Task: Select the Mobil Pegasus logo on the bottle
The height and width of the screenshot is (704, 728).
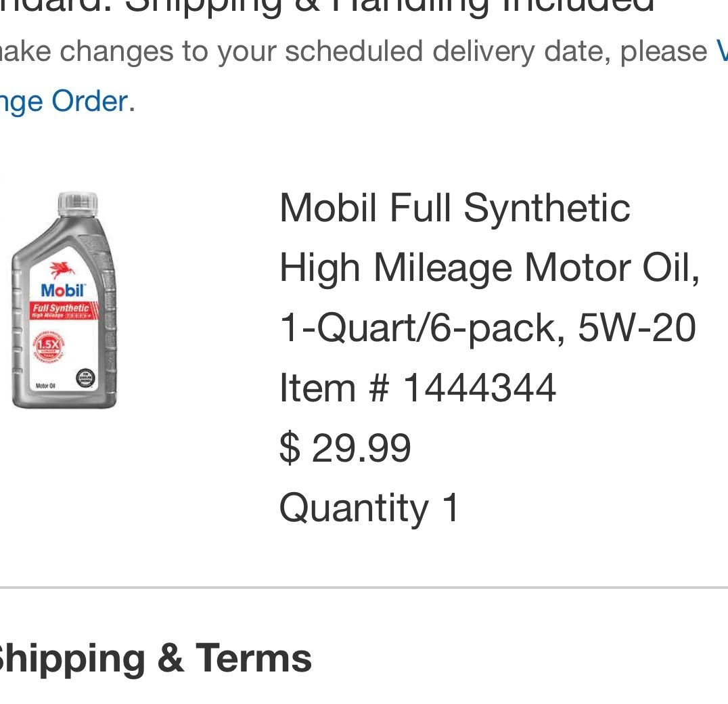Action: point(62,267)
